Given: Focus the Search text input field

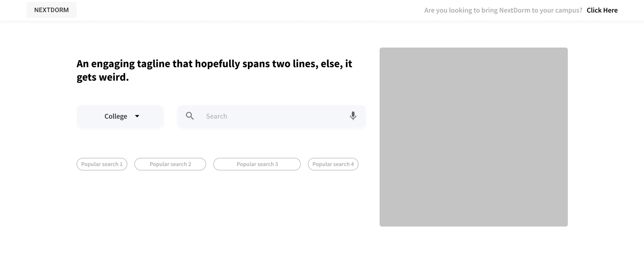Looking at the screenshot, I should (x=272, y=116).
